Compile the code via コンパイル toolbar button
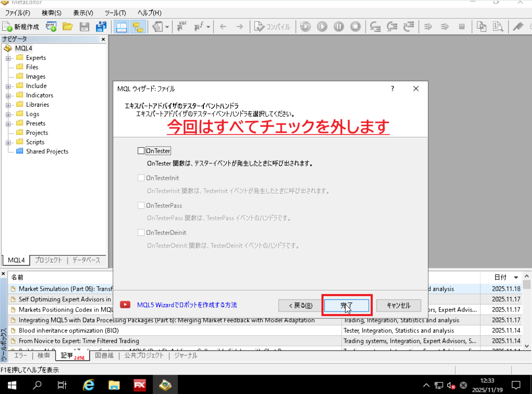Viewport: 532px width, 394px height. pos(272,26)
